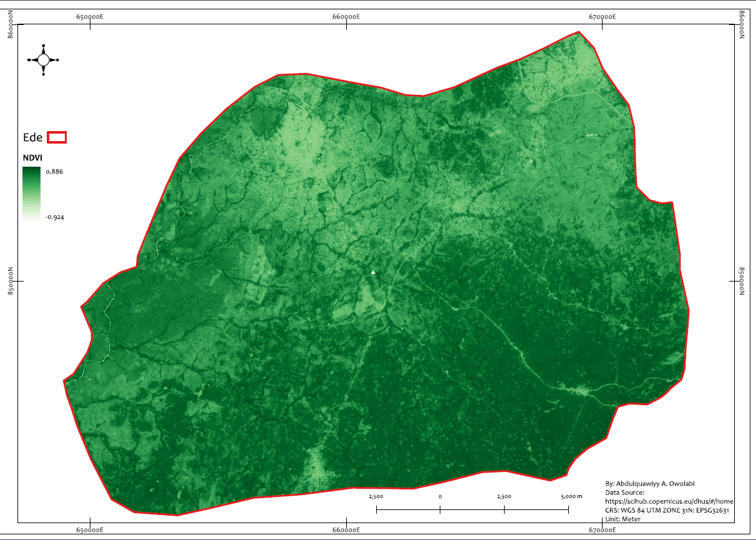Click the top 650000E grid label

(91, 17)
